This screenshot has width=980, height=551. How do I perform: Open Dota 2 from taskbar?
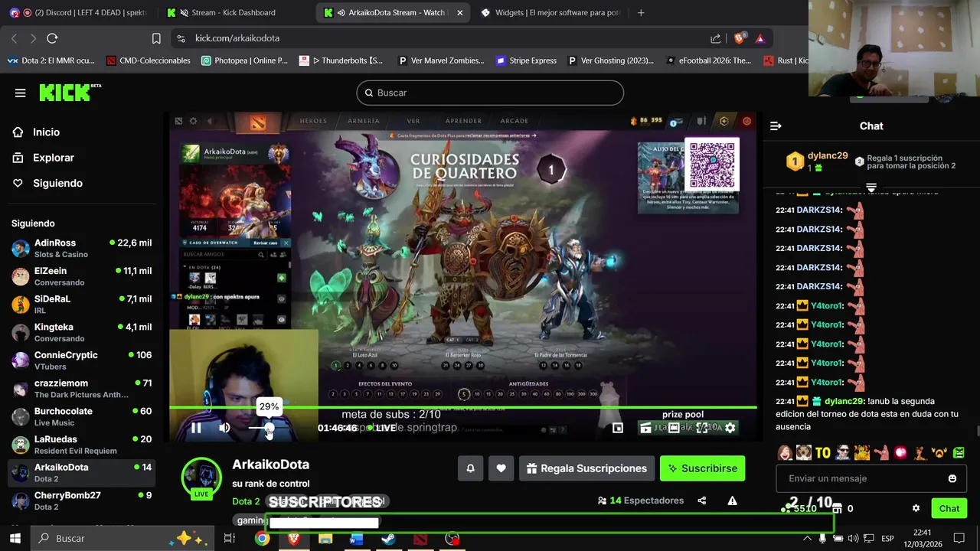click(420, 539)
